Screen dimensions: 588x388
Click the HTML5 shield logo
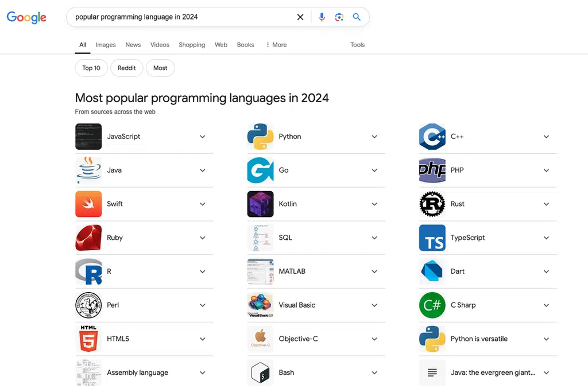coord(88,339)
